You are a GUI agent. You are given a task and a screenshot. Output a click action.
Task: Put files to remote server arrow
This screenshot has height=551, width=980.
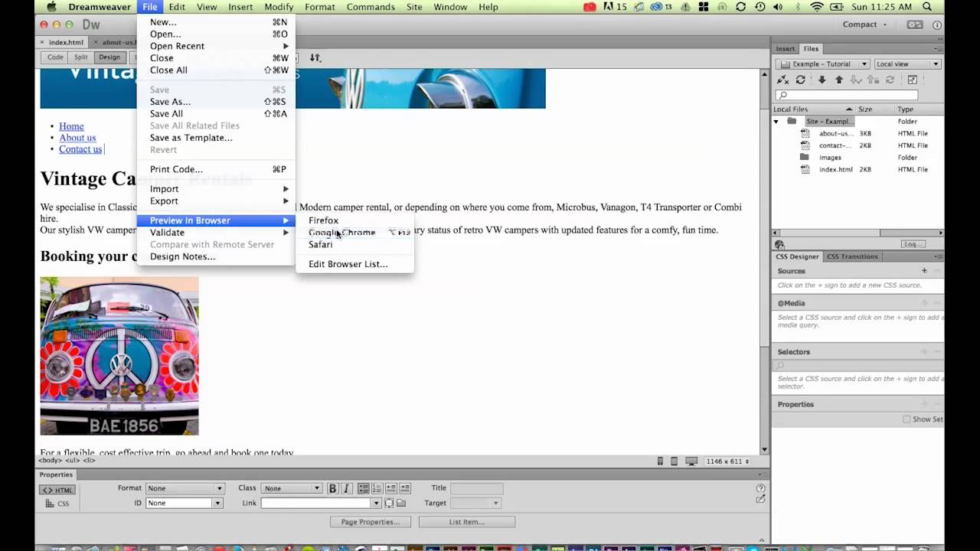[839, 80]
